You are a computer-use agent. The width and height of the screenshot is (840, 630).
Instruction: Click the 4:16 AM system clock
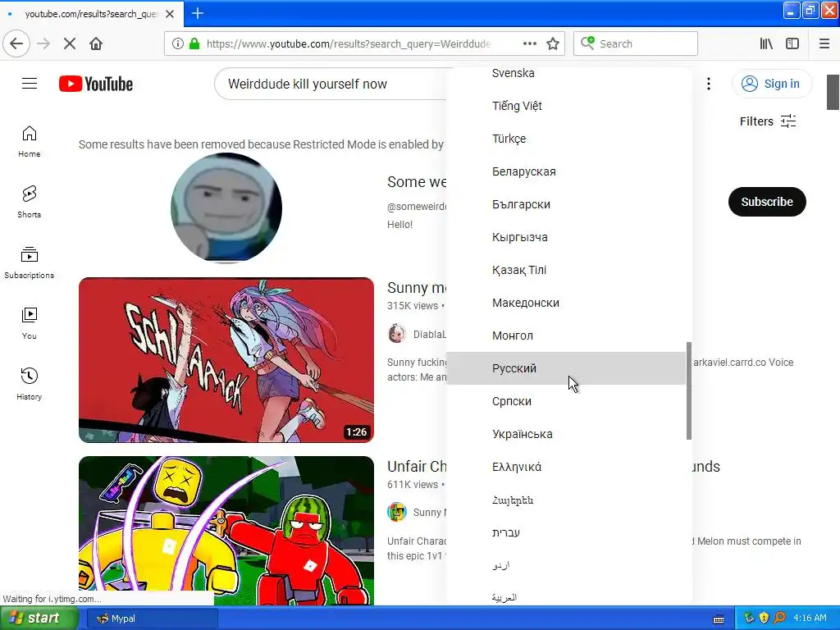coord(810,619)
